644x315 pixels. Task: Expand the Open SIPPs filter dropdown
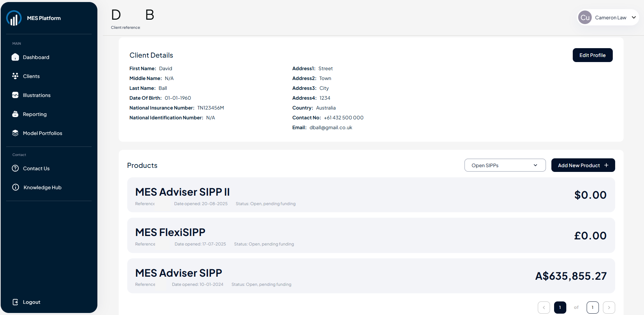[x=505, y=165]
